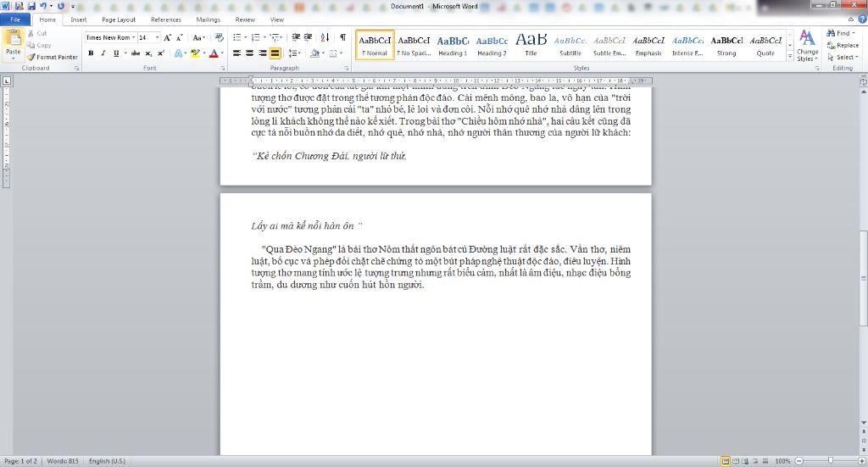Click Replace in Editing group

click(x=843, y=46)
